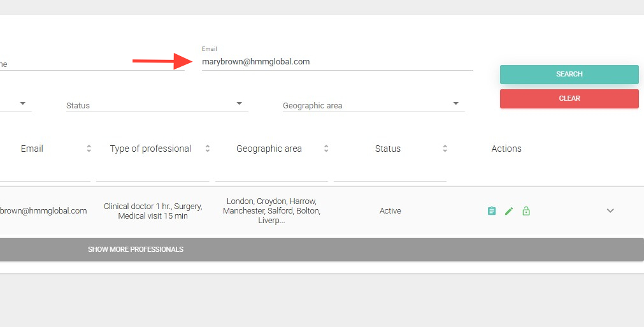The height and width of the screenshot is (327, 644).
Task: Click SHOW MORE PROFESSIONALS bar
Action: (x=135, y=249)
